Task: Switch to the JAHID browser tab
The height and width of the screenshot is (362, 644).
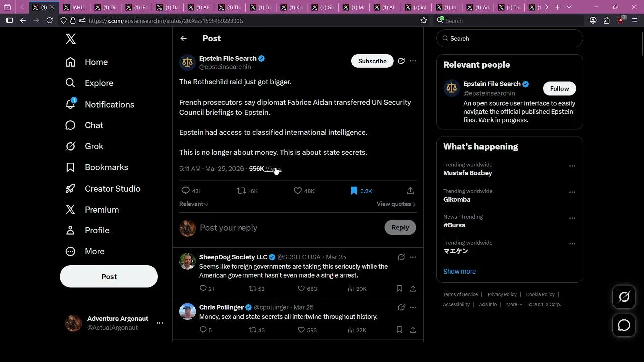Action: (x=74, y=7)
